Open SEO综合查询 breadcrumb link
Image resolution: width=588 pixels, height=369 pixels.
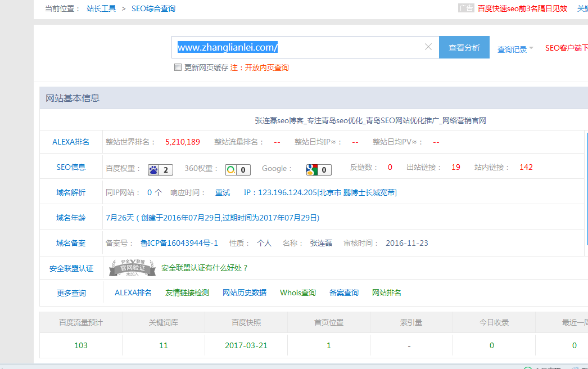[153, 8]
